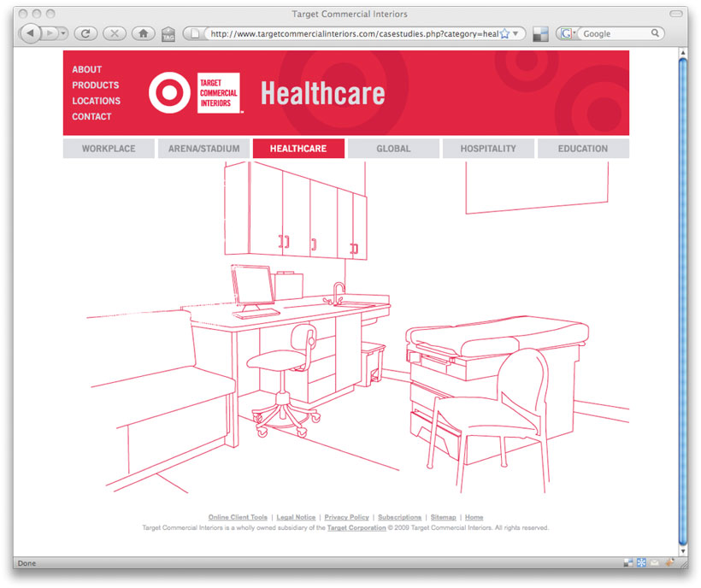Click the TAG toolbar icon

168,34
